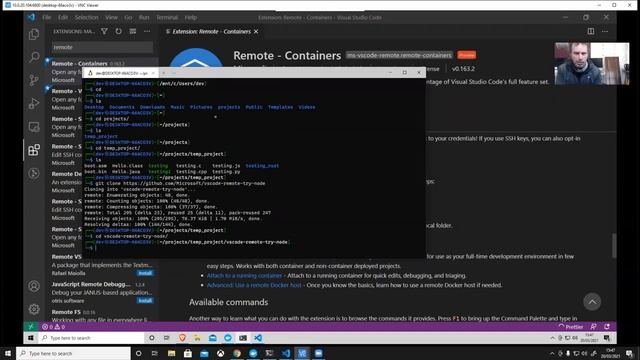Viewport: 640px width, 360px height.
Task: Open File Explorer on remote taskbar
Action: click(198, 338)
